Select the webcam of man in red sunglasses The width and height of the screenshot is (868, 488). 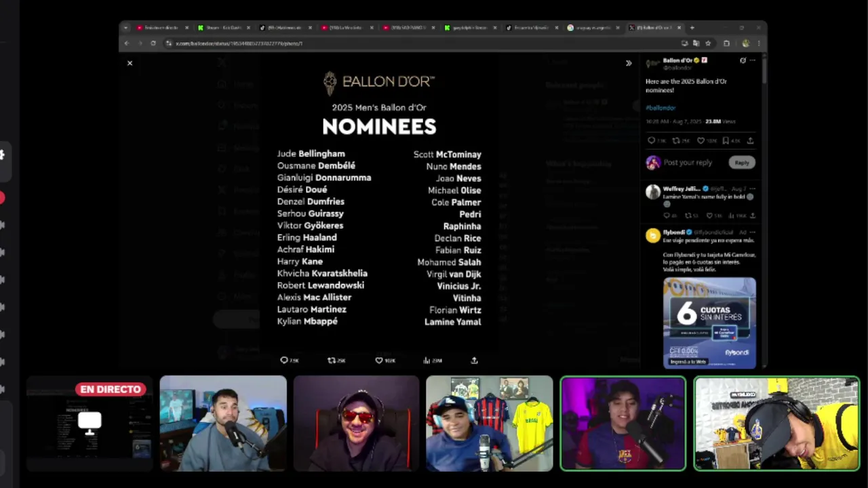point(356,424)
